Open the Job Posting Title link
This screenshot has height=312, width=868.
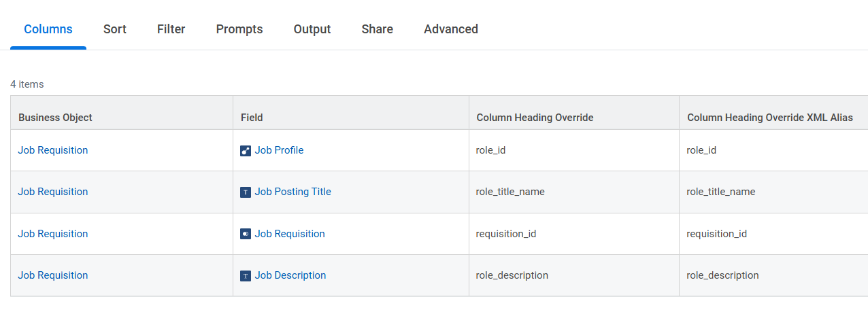point(293,192)
